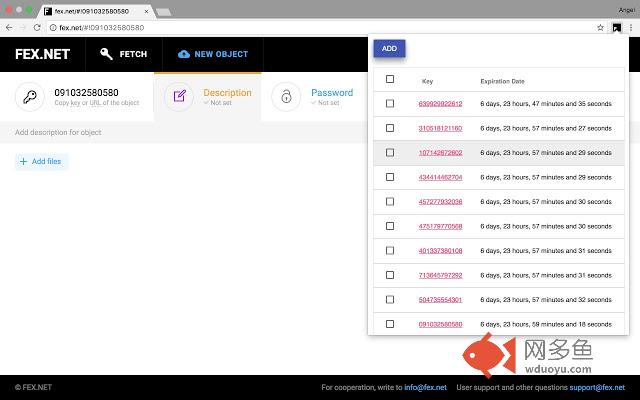Image resolution: width=640 pixels, height=400 pixels.
Task: Check the row expiring in 47 minutes 35 seconds
Action: coord(390,103)
